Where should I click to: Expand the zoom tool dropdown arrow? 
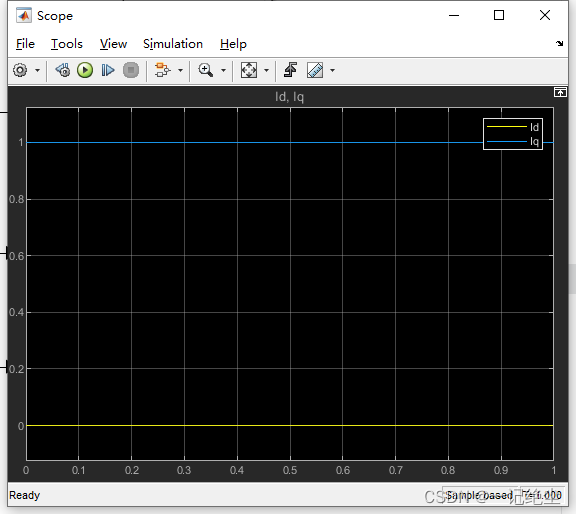pyautogui.click(x=223, y=70)
